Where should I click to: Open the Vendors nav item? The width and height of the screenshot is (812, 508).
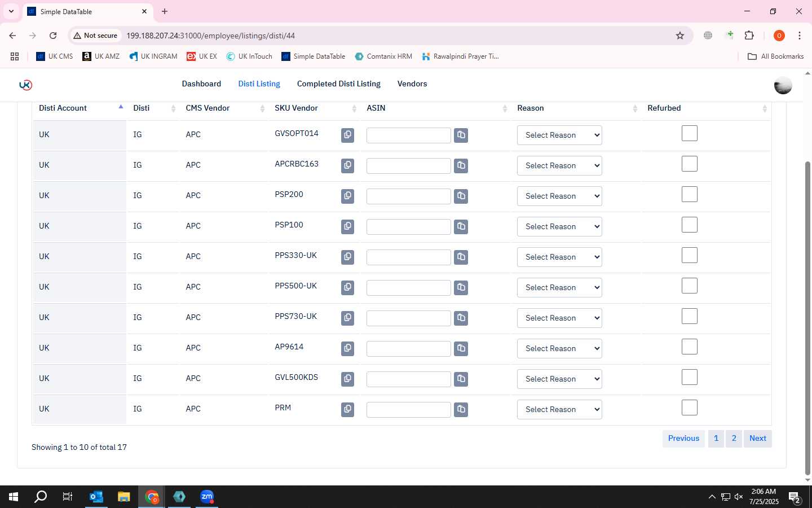[412, 84]
